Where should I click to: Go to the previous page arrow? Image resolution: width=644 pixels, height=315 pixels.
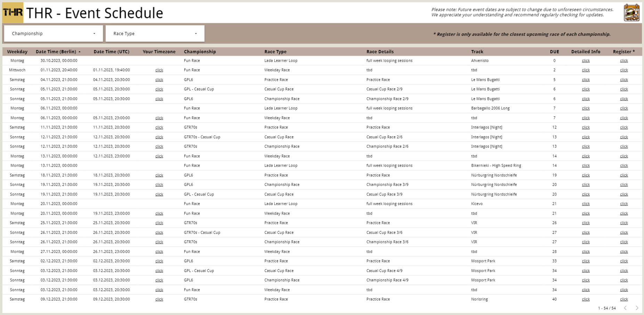pos(625,308)
